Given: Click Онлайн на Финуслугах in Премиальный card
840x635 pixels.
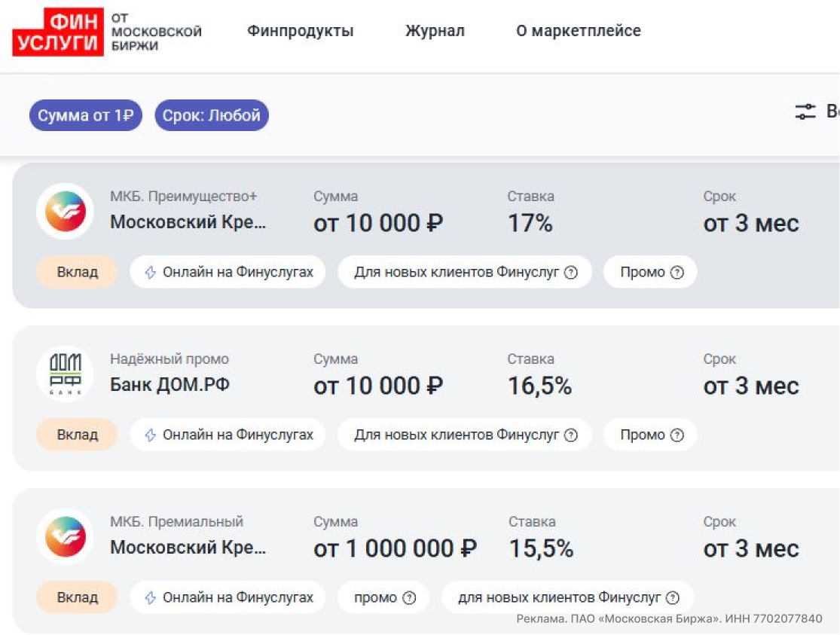Looking at the screenshot, I should coord(228,597).
